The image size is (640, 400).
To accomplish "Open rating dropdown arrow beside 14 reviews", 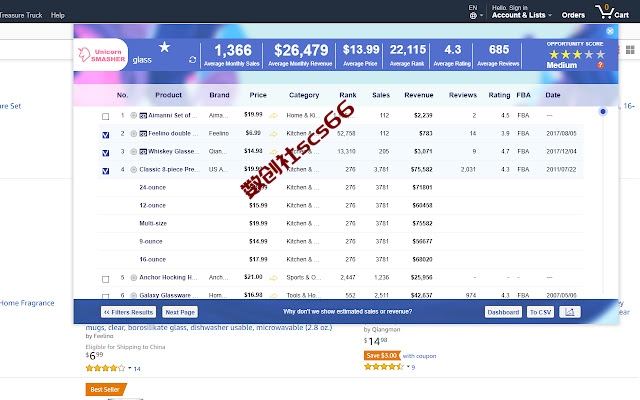I will 129,368.
